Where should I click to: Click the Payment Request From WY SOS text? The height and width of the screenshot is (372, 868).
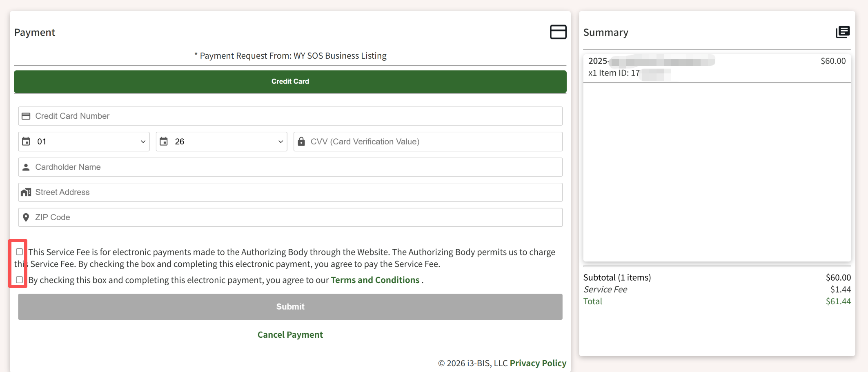click(x=290, y=56)
